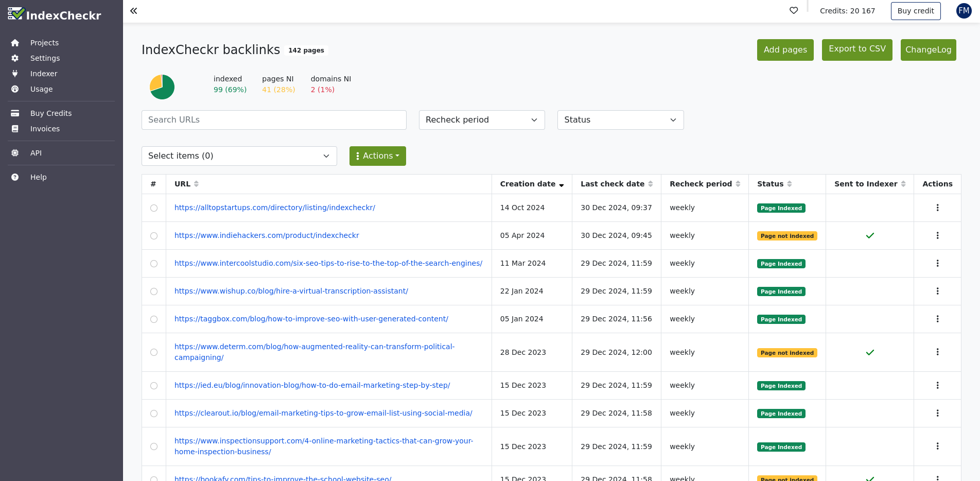
Task: Click the Projects home icon
Action: point(15,43)
